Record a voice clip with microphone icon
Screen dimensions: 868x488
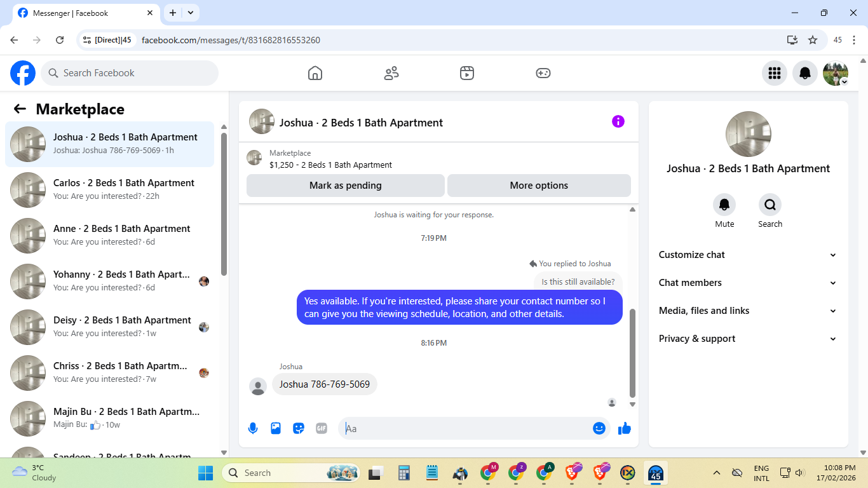pyautogui.click(x=253, y=428)
